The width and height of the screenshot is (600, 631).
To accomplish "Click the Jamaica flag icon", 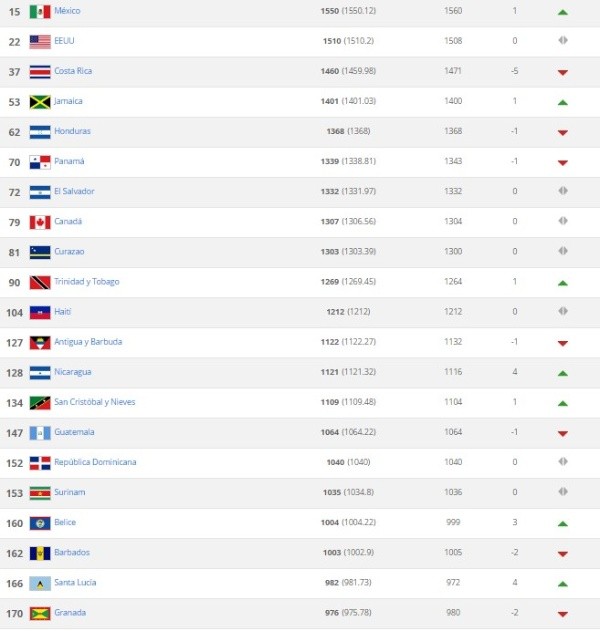I will (x=40, y=102).
